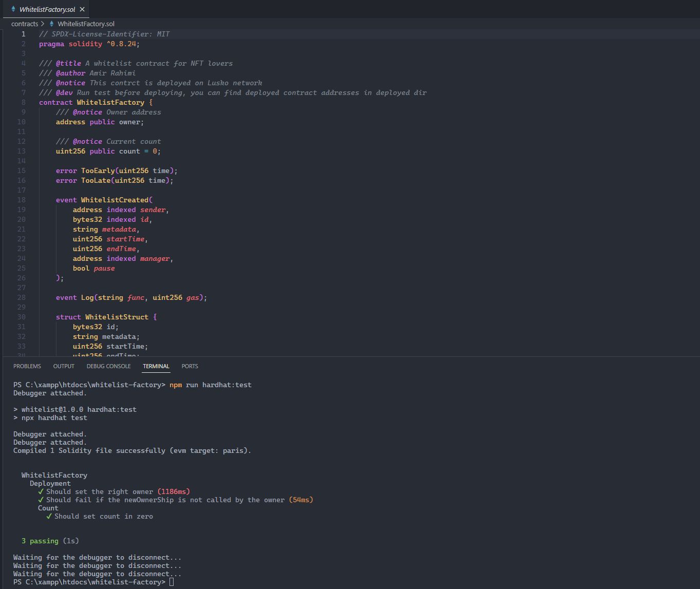Switch to the OUTPUT panel tab

[x=64, y=366]
